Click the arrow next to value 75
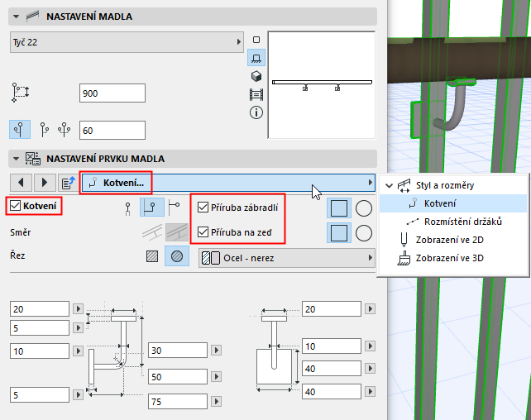Image resolution: width=531 pixels, height=420 pixels. (217, 402)
